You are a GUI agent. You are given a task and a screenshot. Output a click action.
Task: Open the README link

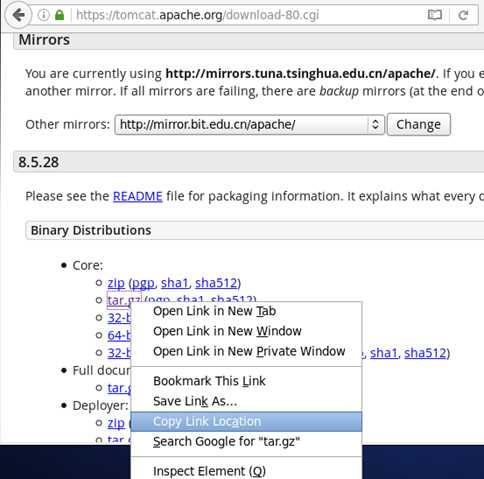138,196
